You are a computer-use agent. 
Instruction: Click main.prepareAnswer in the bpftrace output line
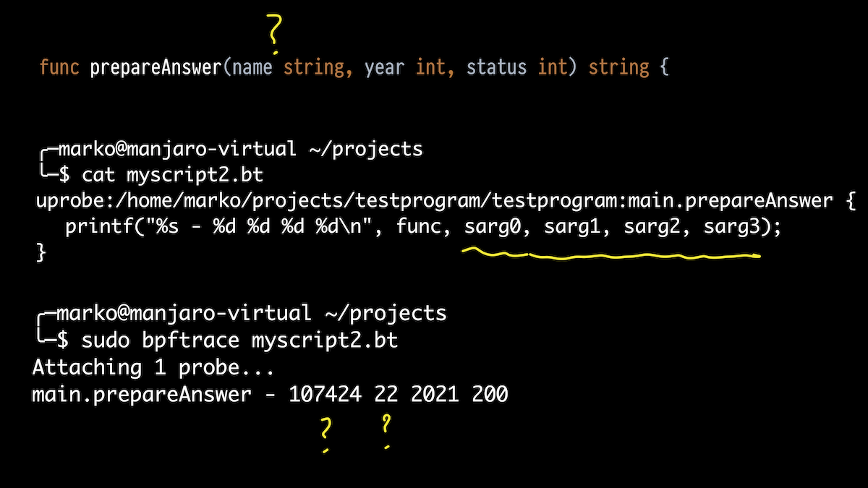tap(142, 395)
